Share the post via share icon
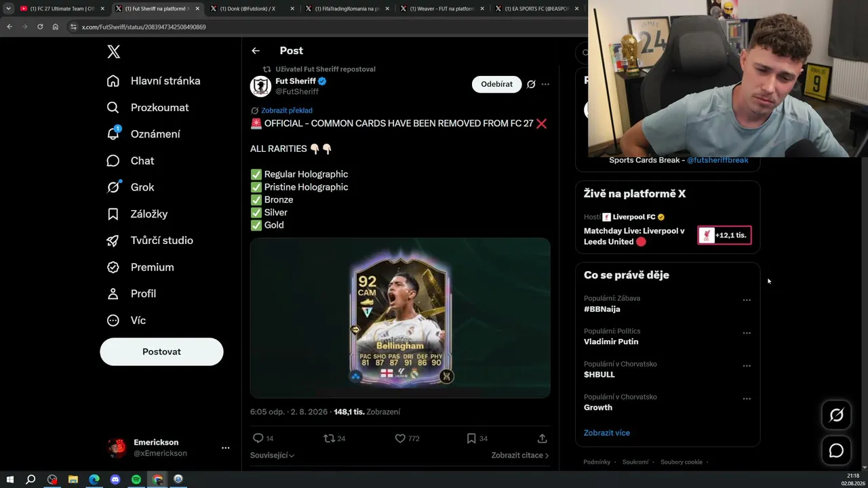Image resolution: width=868 pixels, height=488 pixels. click(x=542, y=439)
